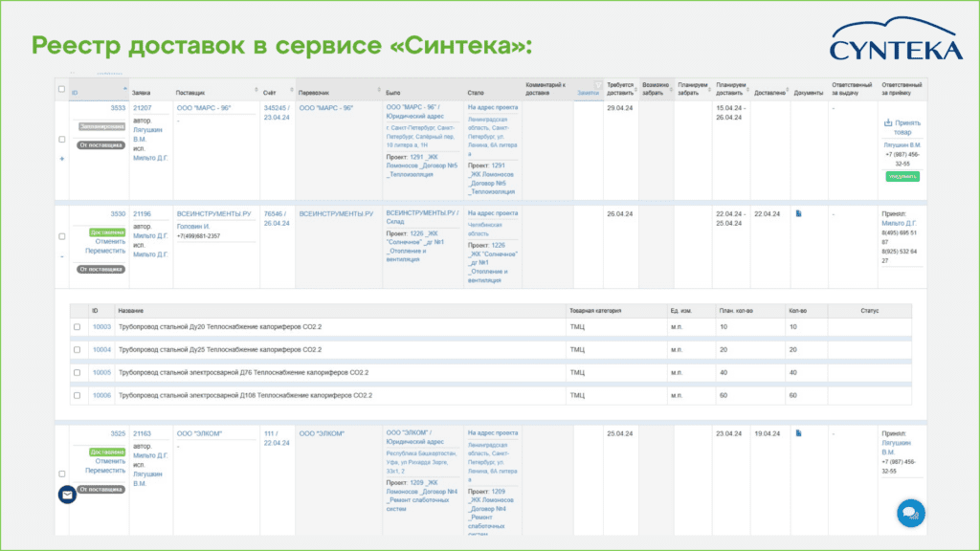The width and height of the screenshot is (980, 551).
Task: Open document icon for delivery 3525
Action: point(799,433)
